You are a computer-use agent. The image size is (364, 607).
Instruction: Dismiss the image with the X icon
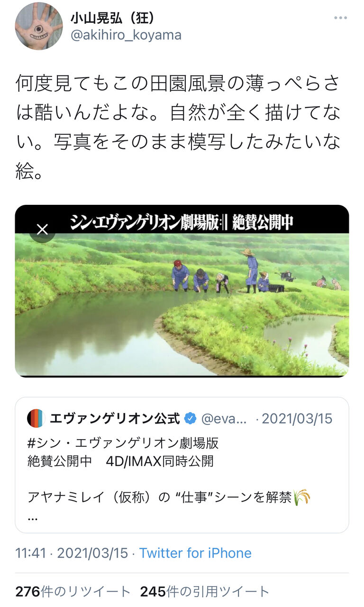click(42, 230)
